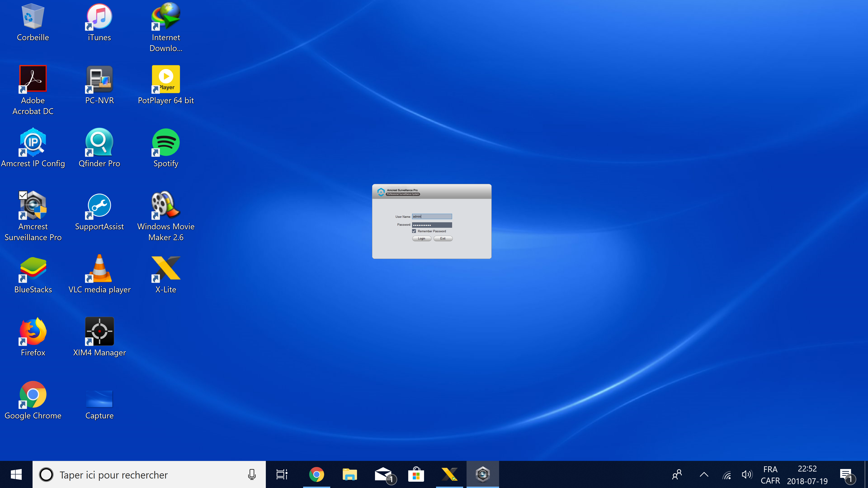The image size is (868, 488).
Task: Click the Amcrest logo in login dialog header
Action: click(381, 192)
